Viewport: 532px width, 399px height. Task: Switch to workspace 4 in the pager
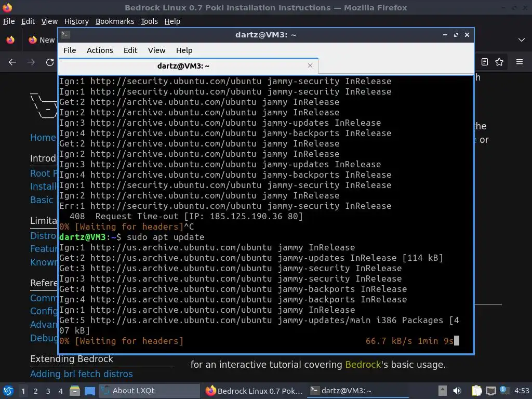pyautogui.click(x=60, y=391)
